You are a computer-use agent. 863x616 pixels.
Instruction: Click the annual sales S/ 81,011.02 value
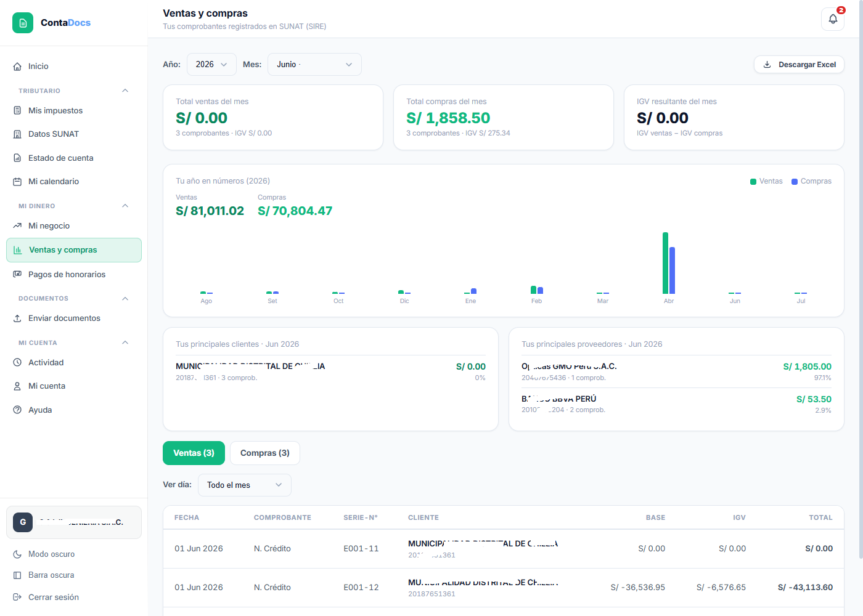point(210,211)
